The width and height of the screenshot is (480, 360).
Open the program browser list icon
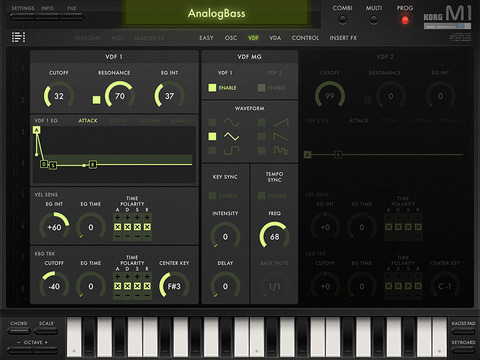(x=18, y=37)
